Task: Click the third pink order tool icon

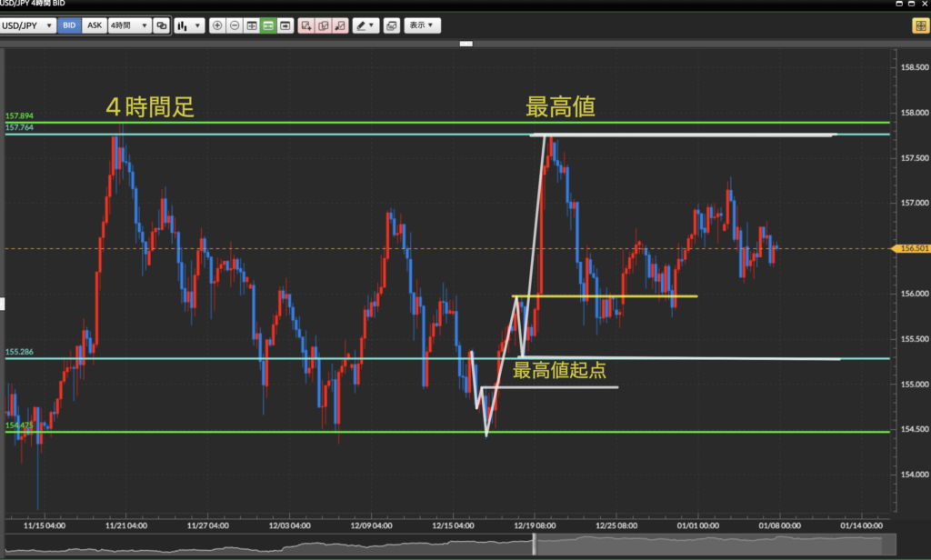Action: point(340,25)
